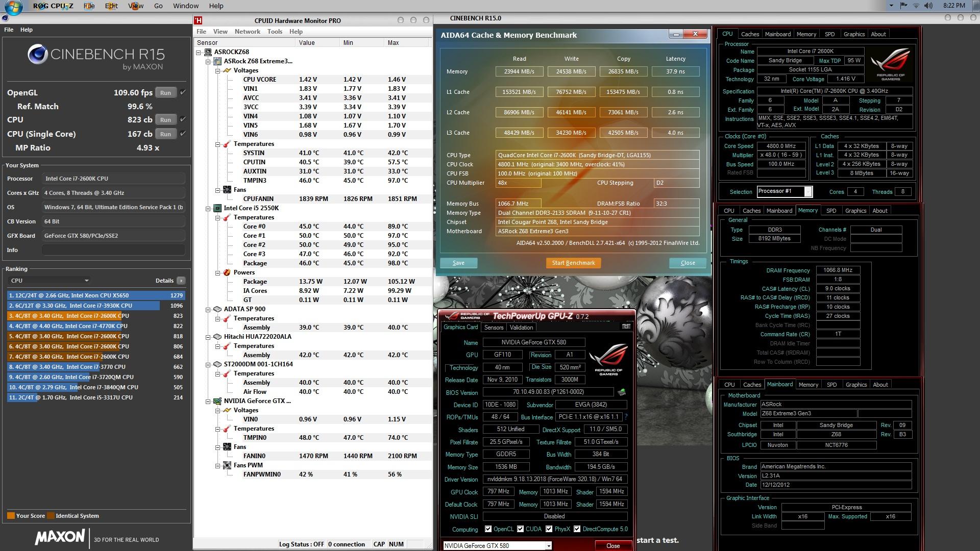Click ASRock Z68 Extreme3 motherboard chip icon

tap(217, 61)
